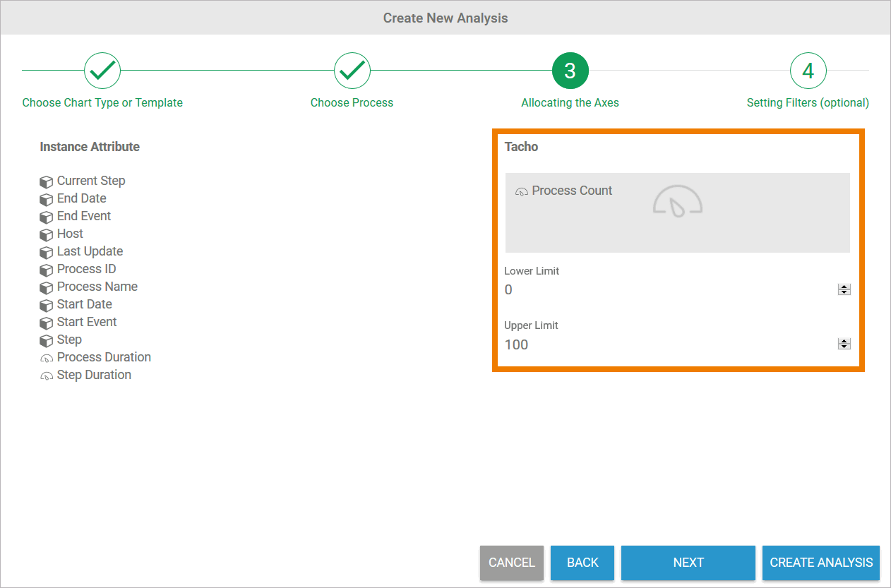Select step 3 Allocating the Axes circle

tap(570, 71)
